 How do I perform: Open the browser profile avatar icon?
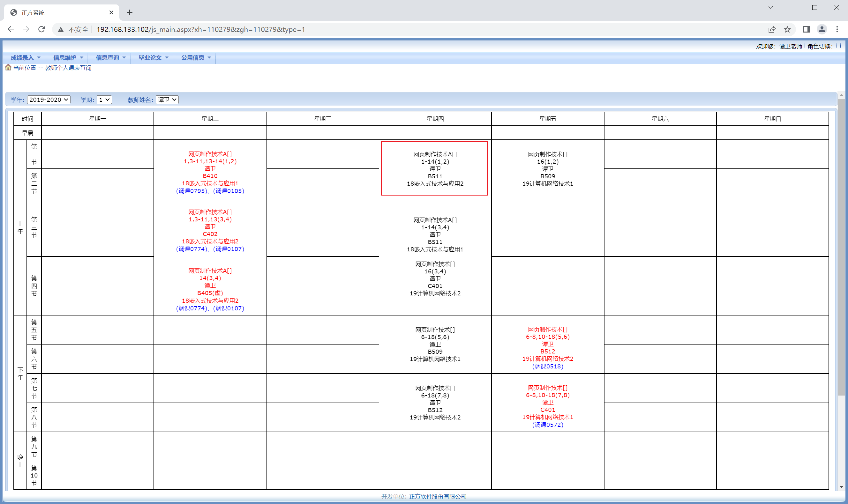(x=822, y=29)
